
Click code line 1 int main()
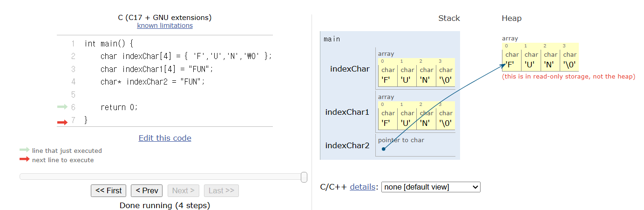[109, 44]
